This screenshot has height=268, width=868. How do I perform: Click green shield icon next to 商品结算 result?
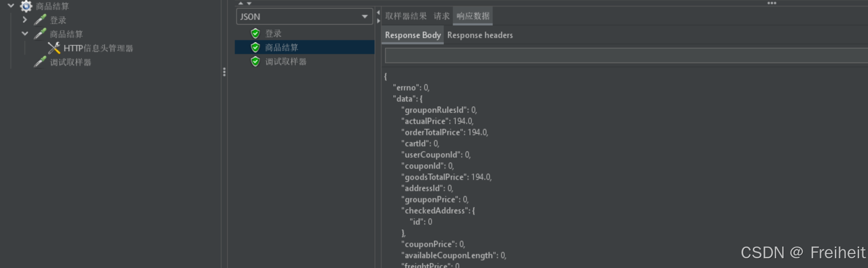[255, 47]
